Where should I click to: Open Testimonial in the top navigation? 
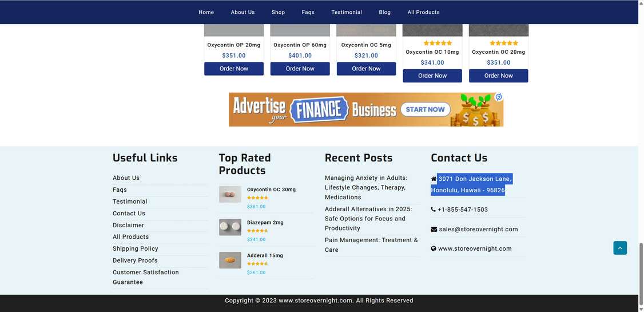click(347, 13)
